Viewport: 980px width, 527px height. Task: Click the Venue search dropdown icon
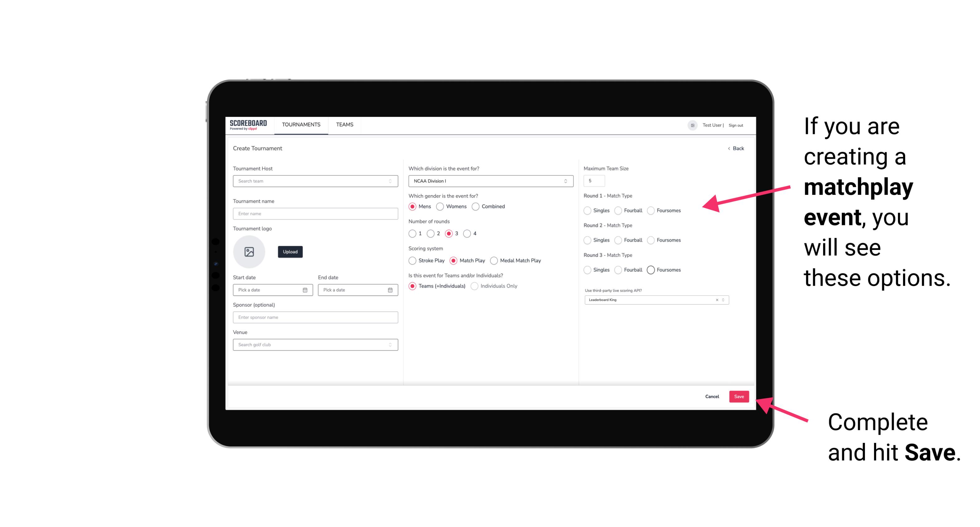tap(390, 345)
